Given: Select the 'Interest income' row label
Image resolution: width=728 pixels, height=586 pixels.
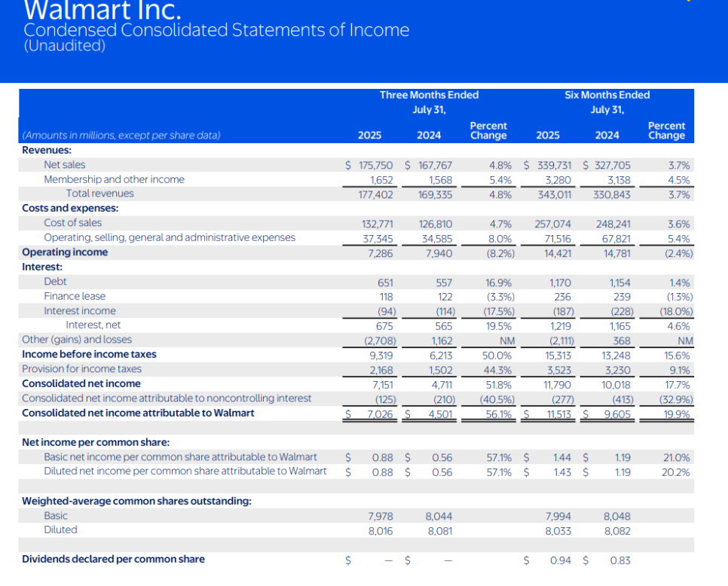Looking at the screenshot, I should click(x=80, y=311).
